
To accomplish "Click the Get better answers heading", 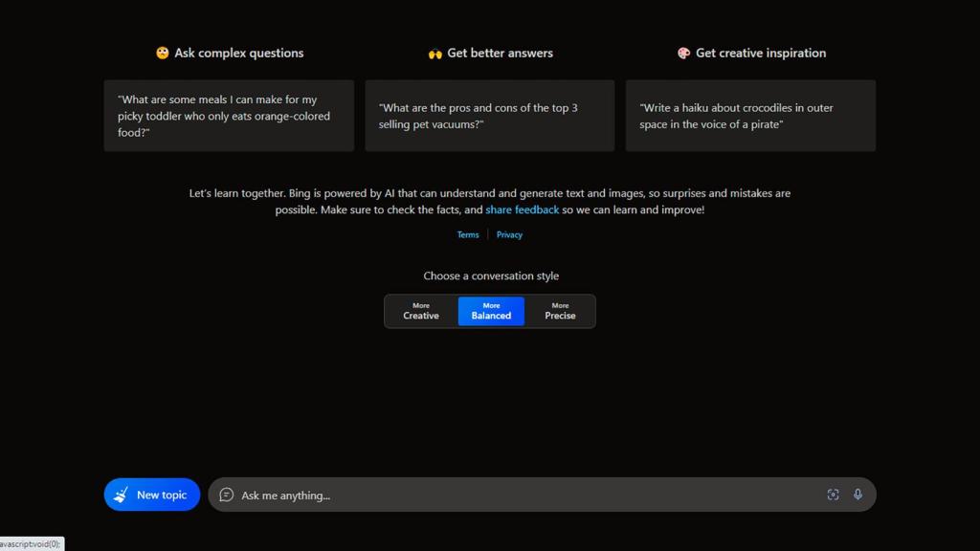I will point(500,54).
